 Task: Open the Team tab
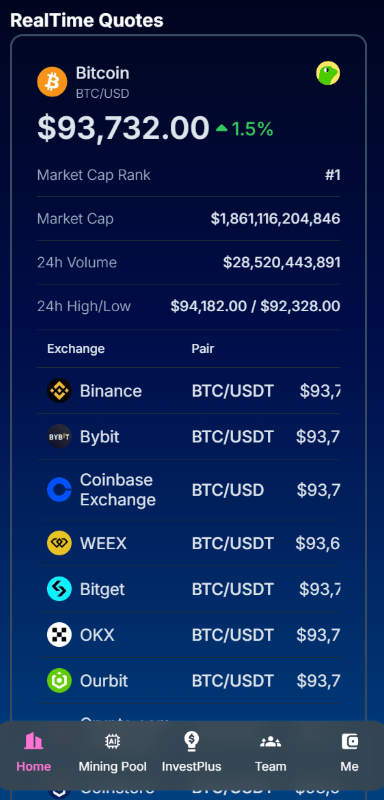[270, 752]
